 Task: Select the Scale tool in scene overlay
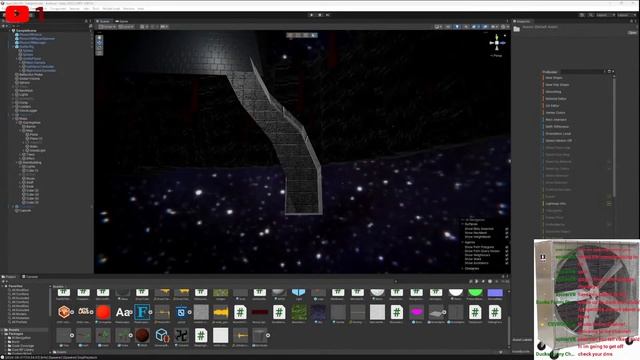tap(99, 53)
